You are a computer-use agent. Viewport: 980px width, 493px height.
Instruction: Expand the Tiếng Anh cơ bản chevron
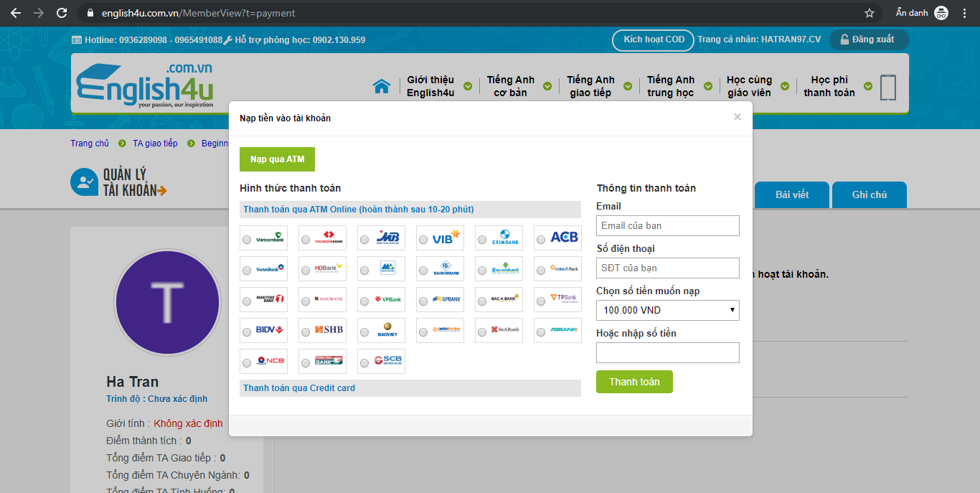coord(548,86)
